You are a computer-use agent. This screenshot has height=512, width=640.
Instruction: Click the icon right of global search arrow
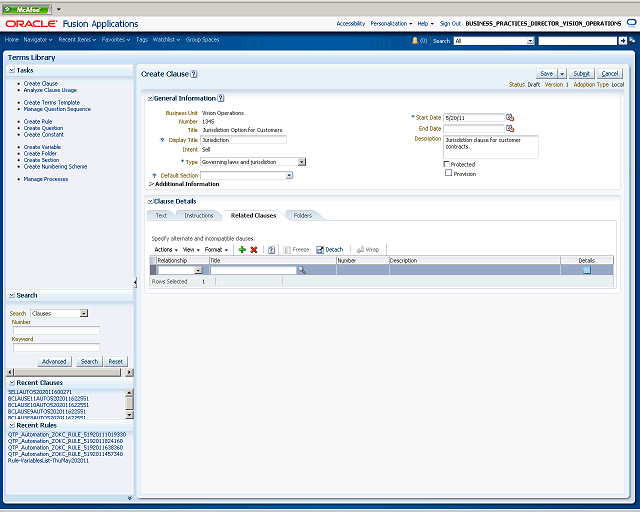click(x=632, y=40)
